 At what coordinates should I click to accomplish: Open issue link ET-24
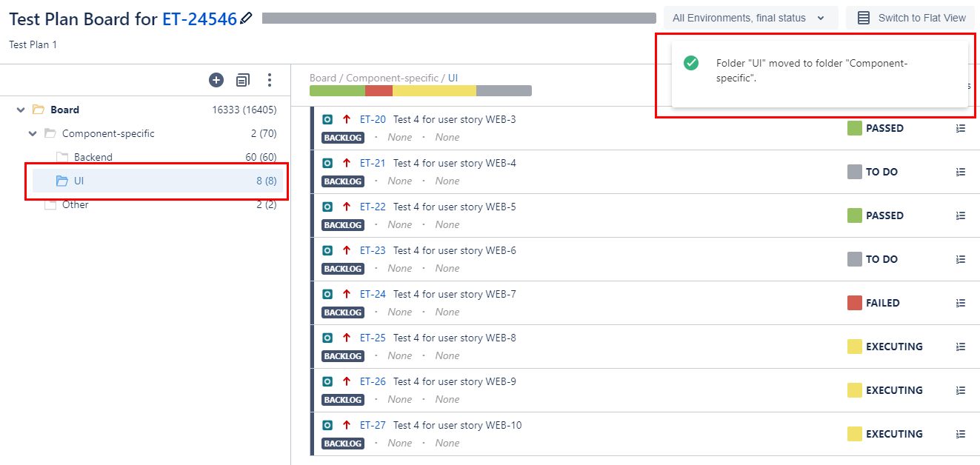coord(373,294)
